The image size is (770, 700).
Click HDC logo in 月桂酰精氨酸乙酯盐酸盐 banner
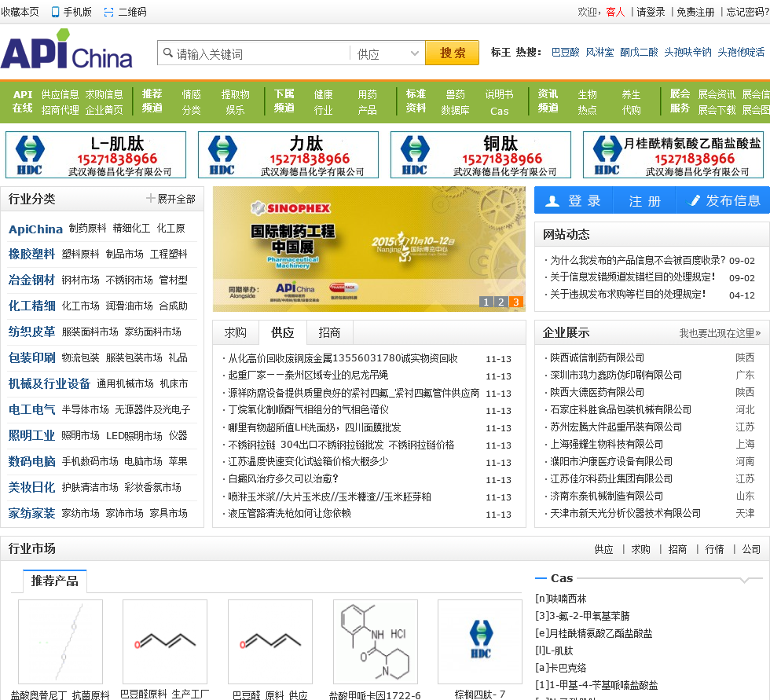[607, 155]
